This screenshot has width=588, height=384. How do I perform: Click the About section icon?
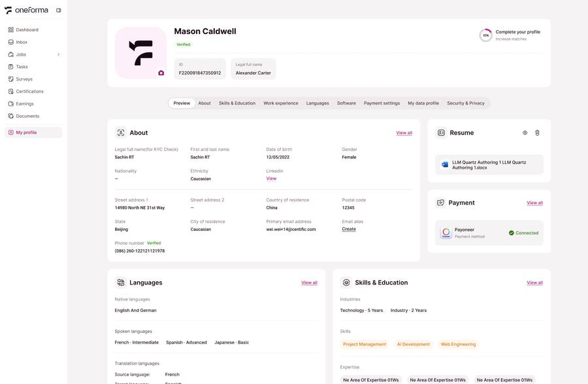click(x=121, y=133)
